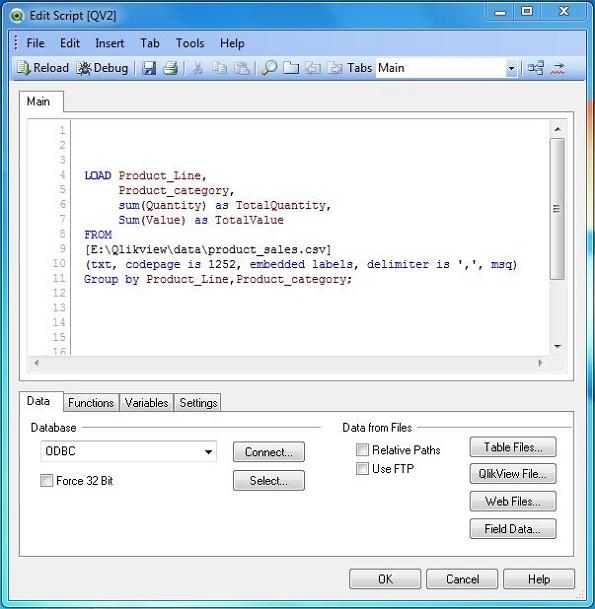Image resolution: width=595 pixels, height=609 pixels.
Task: Demote tab right with the arrow icon
Action: tap(335, 68)
